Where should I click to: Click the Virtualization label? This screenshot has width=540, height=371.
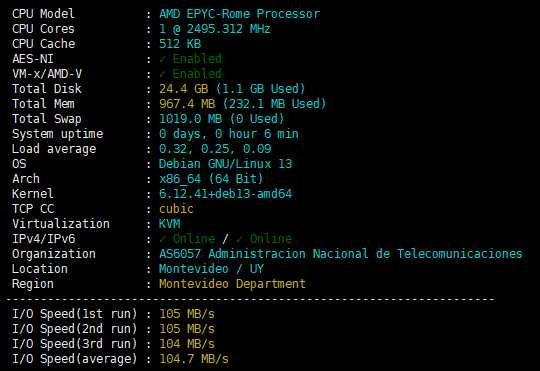click(x=61, y=224)
